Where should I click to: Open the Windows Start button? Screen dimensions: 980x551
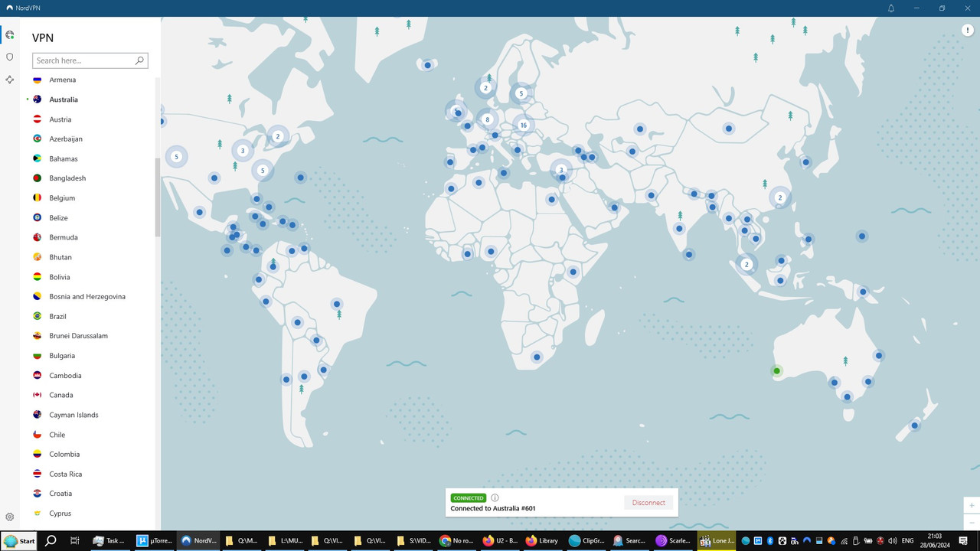[x=20, y=540]
